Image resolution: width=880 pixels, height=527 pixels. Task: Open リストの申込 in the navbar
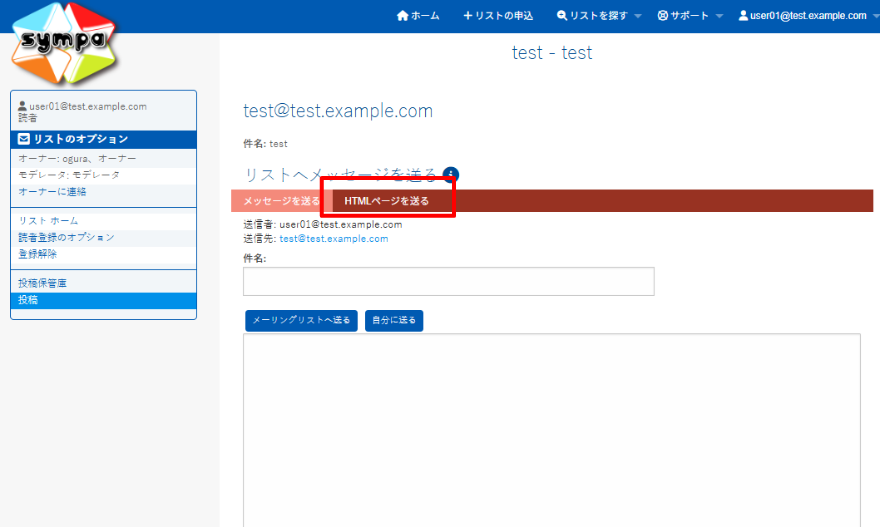[498, 16]
